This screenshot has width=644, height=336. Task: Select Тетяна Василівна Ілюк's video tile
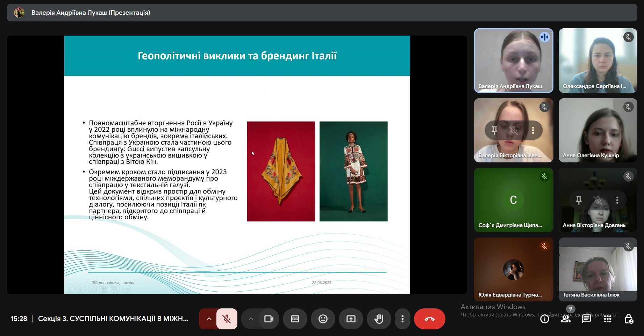click(598, 269)
